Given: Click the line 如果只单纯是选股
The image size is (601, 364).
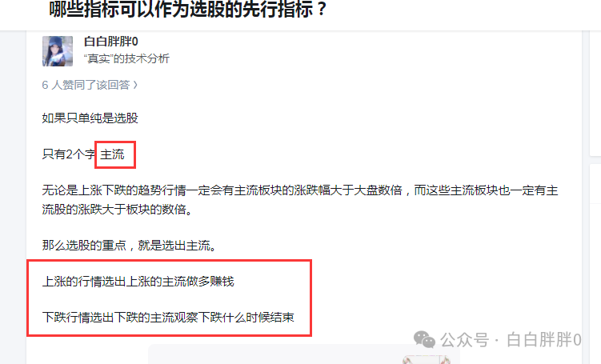Looking at the screenshot, I should [x=90, y=118].
